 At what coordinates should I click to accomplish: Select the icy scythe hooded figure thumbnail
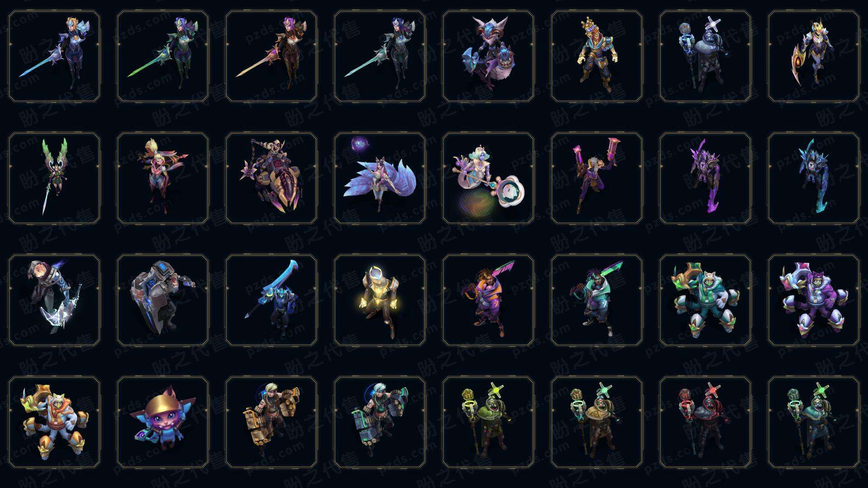click(54, 300)
